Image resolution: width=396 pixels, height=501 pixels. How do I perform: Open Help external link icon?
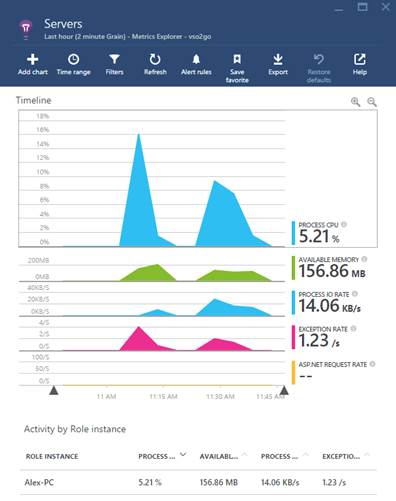pos(360,59)
